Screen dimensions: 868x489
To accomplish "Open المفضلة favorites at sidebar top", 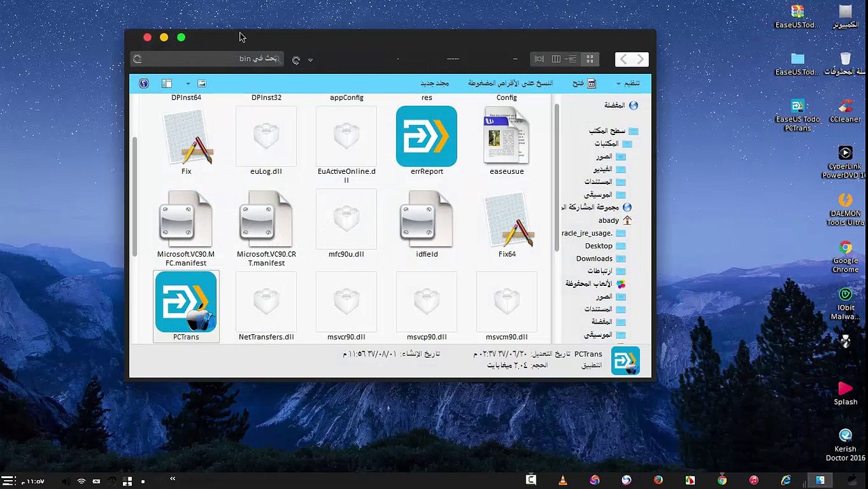I will pyautogui.click(x=621, y=105).
